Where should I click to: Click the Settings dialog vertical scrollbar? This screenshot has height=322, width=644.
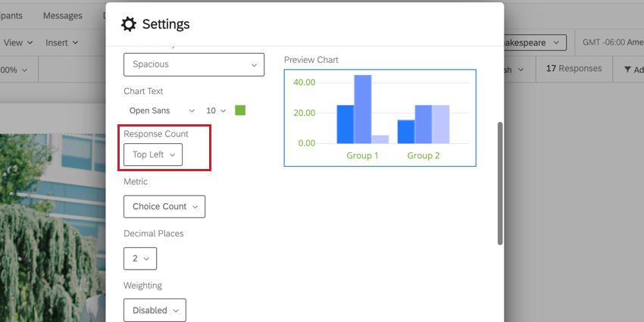[499, 182]
